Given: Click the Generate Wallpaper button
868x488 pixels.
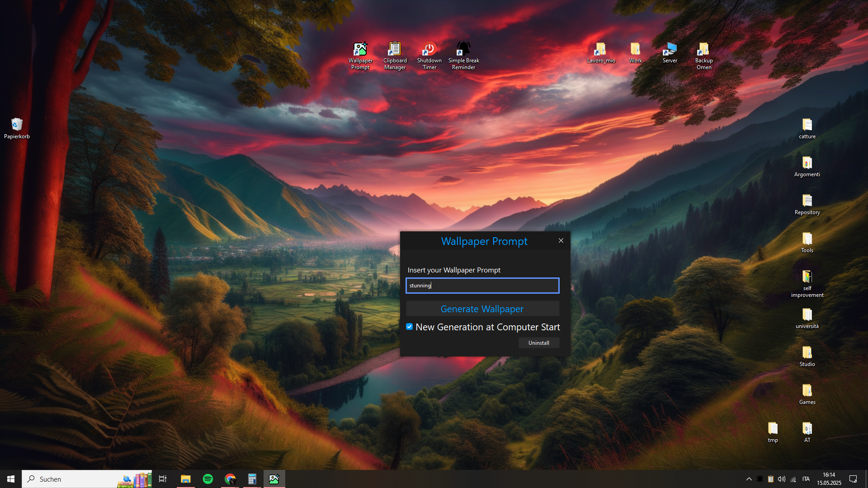Looking at the screenshot, I should click(x=482, y=309).
